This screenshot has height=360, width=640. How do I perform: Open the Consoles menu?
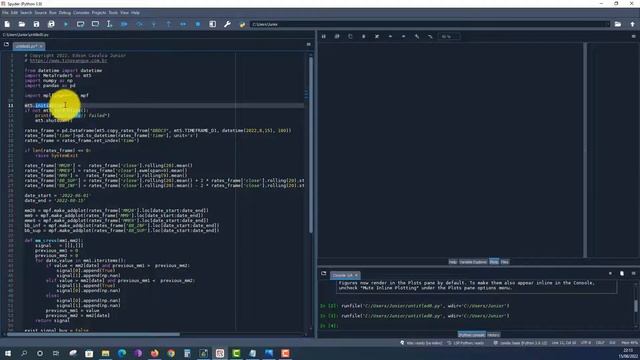[x=81, y=13]
